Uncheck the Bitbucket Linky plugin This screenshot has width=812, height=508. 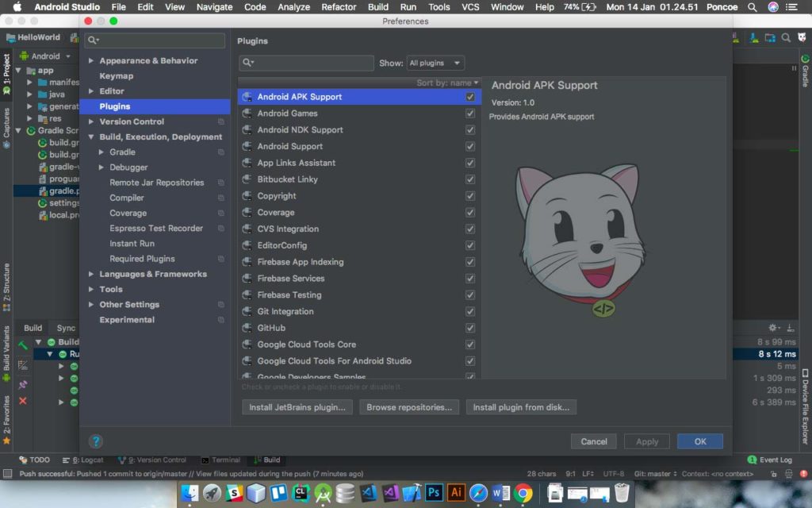pos(470,179)
